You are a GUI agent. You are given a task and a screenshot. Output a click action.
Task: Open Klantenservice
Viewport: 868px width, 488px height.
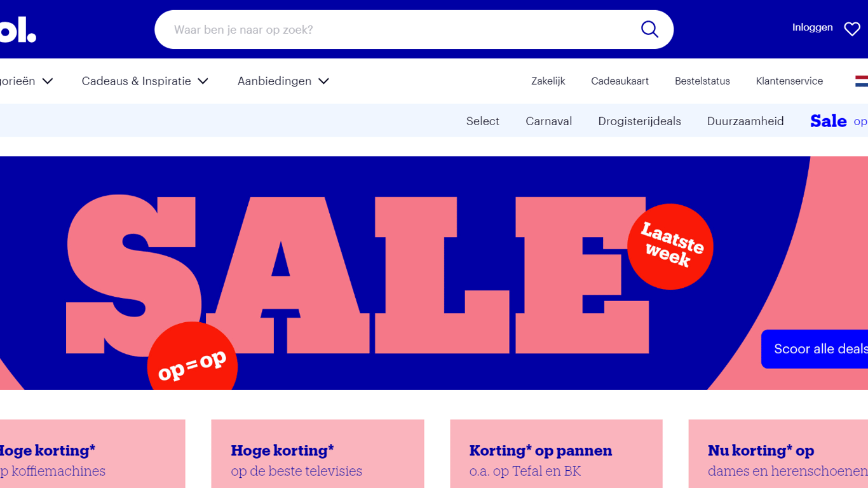coord(789,81)
